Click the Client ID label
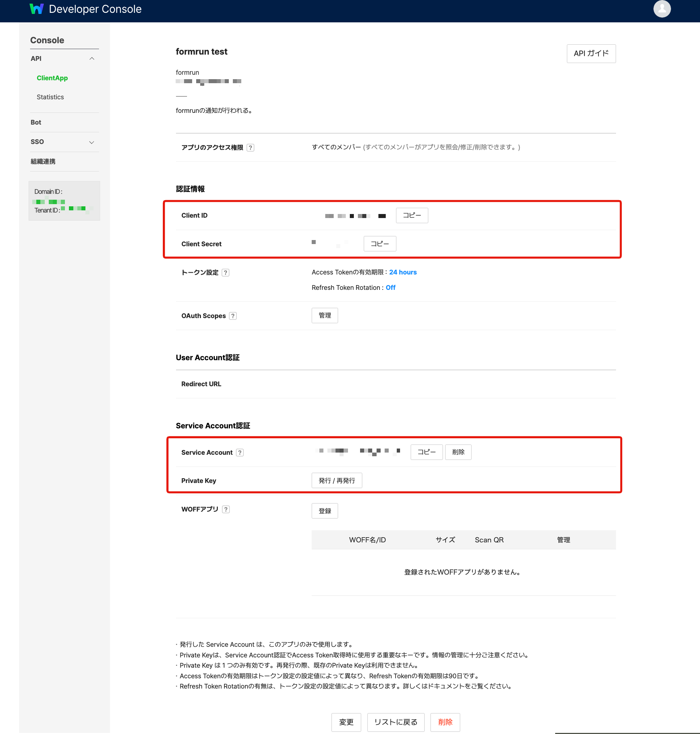The width and height of the screenshot is (700, 734). click(194, 215)
